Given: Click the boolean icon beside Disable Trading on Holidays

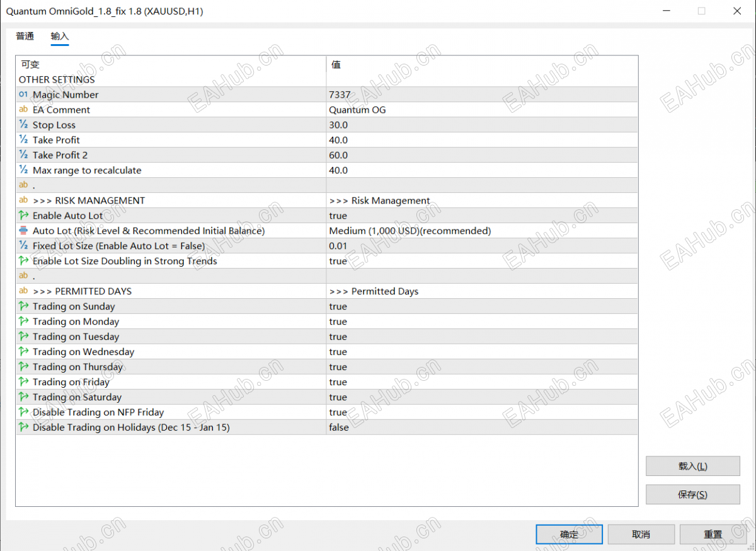Looking at the screenshot, I should coord(23,427).
